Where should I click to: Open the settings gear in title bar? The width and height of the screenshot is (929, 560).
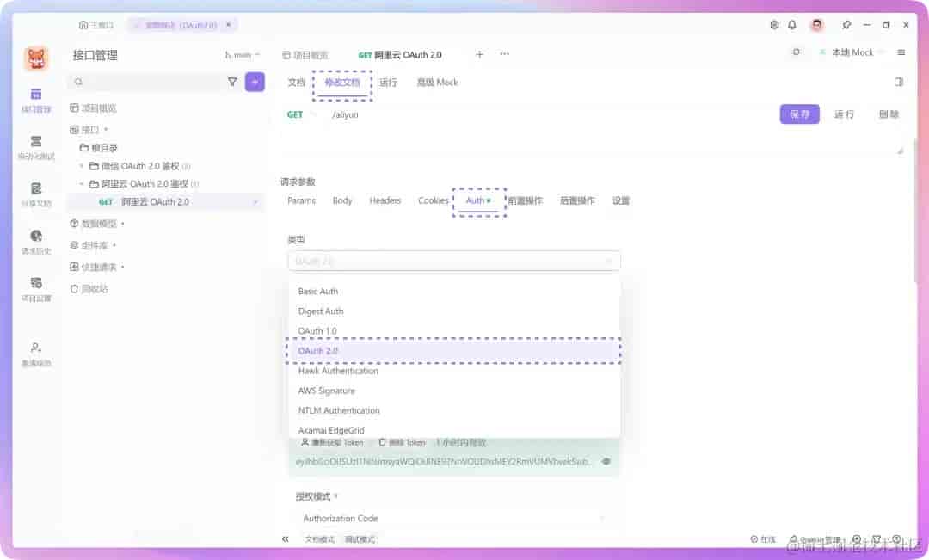(x=774, y=25)
